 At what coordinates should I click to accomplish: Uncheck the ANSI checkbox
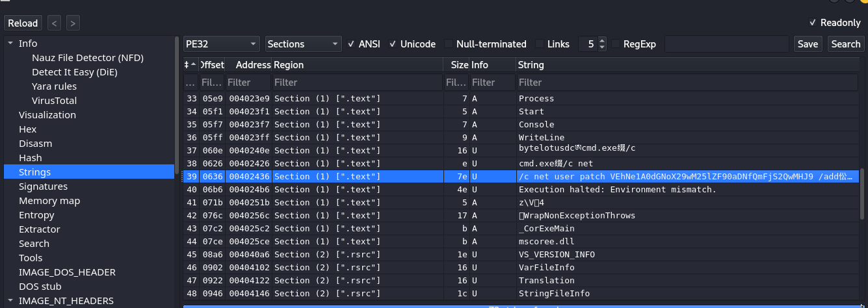tap(364, 44)
